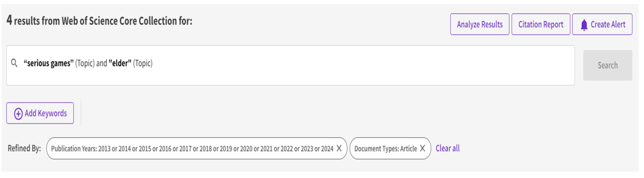
Task: Select the Publication Years refinement chip text
Action: 175,149
